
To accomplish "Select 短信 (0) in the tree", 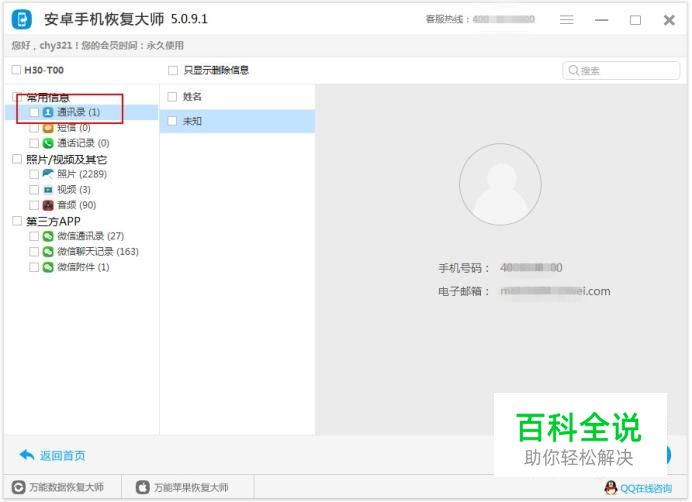I will point(74,128).
